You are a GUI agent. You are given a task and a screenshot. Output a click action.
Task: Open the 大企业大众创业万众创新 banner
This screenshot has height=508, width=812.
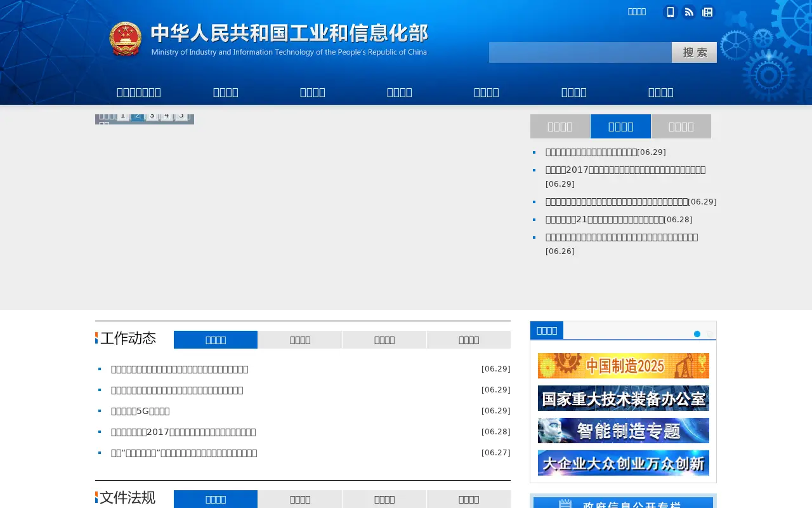(x=624, y=463)
